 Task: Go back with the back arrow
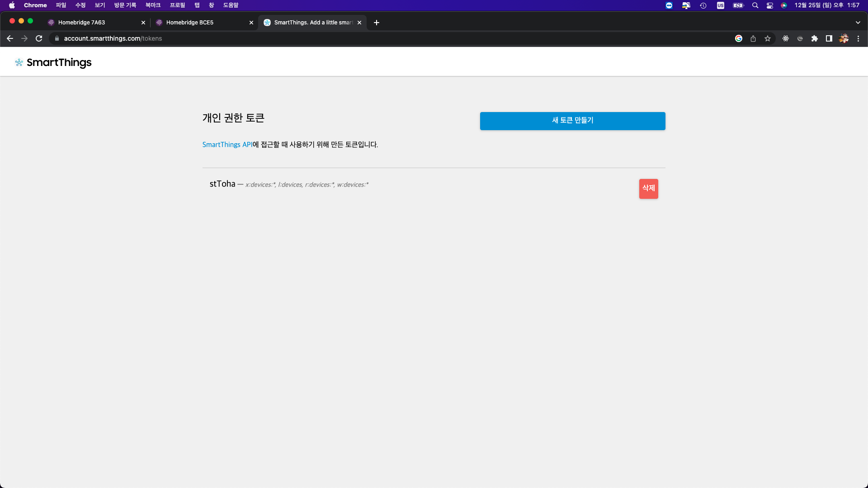(x=10, y=38)
